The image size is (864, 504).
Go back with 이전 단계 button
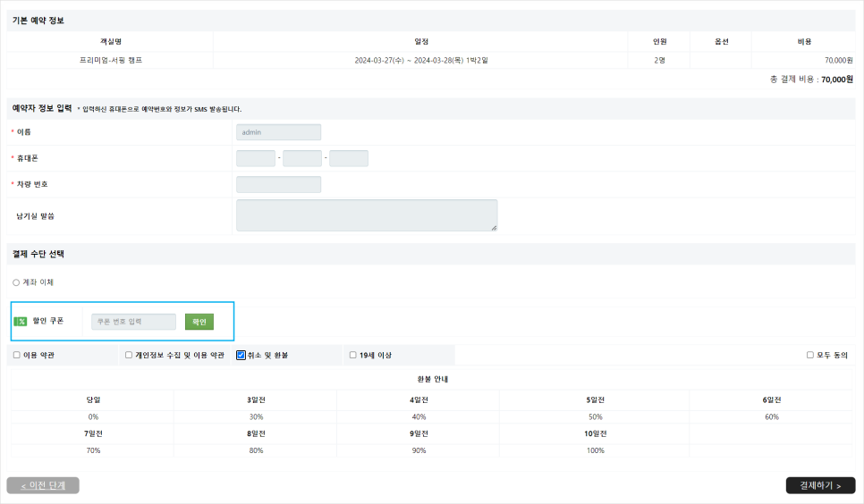(43, 485)
